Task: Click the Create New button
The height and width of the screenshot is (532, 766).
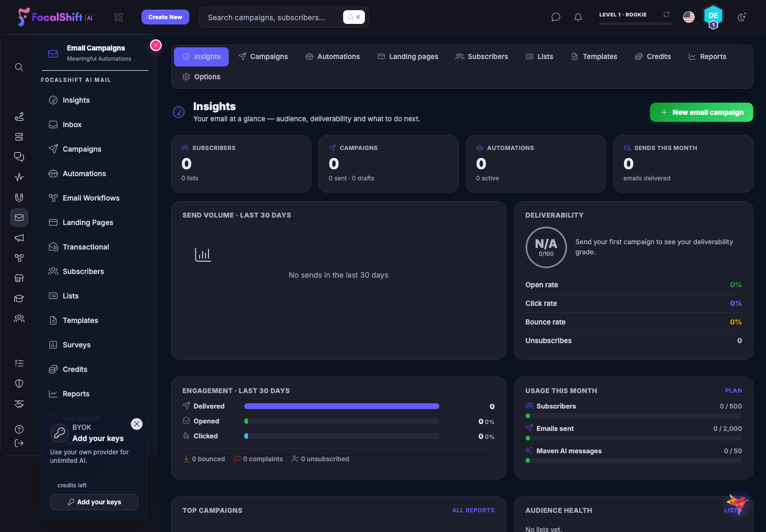Action: tap(165, 17)
